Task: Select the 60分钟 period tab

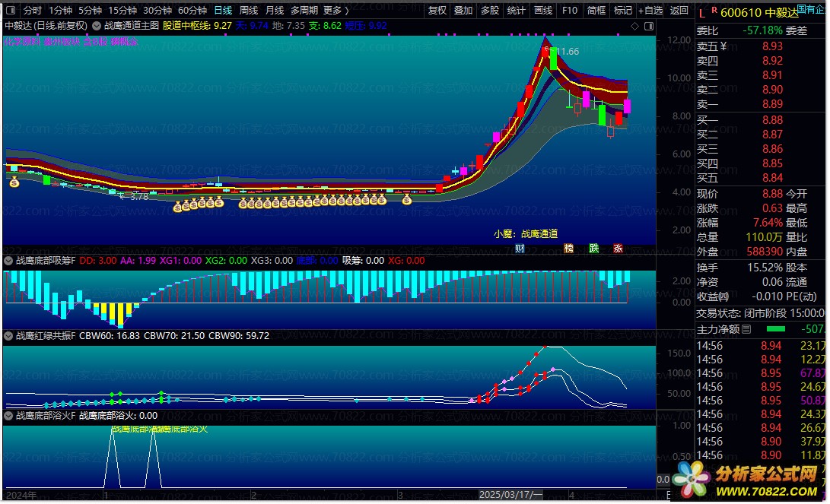Action: pos(192,10)
